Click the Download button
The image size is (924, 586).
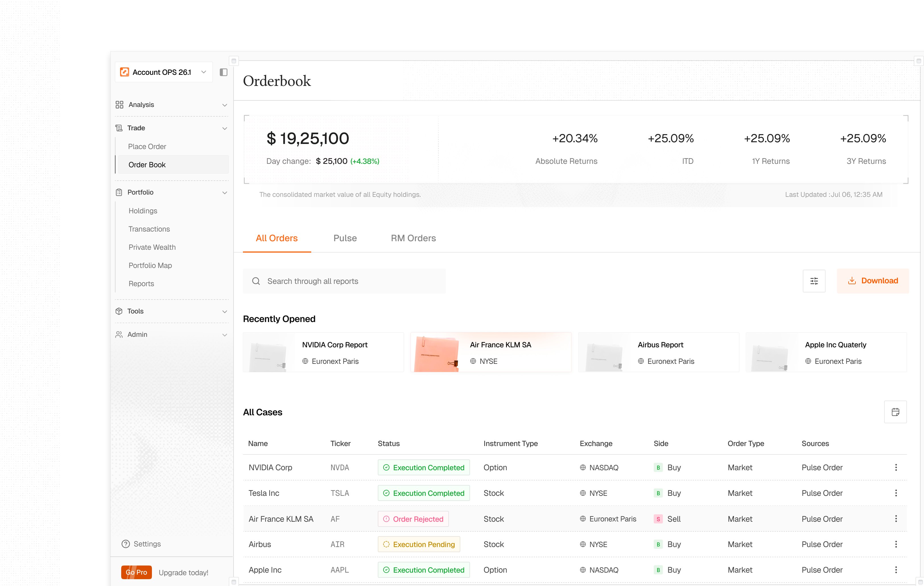click(x=873, y=281)
